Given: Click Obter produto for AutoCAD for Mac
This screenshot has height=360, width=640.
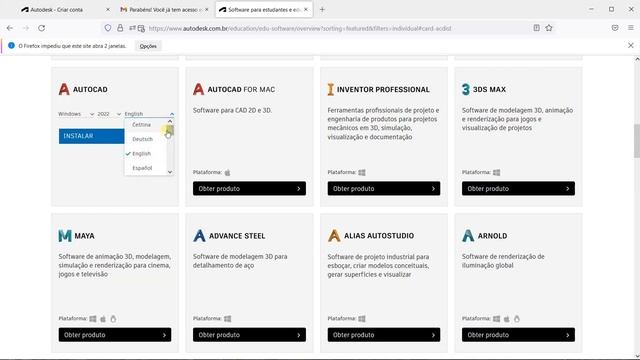Looking at the screenshot, I should [249, 189].
